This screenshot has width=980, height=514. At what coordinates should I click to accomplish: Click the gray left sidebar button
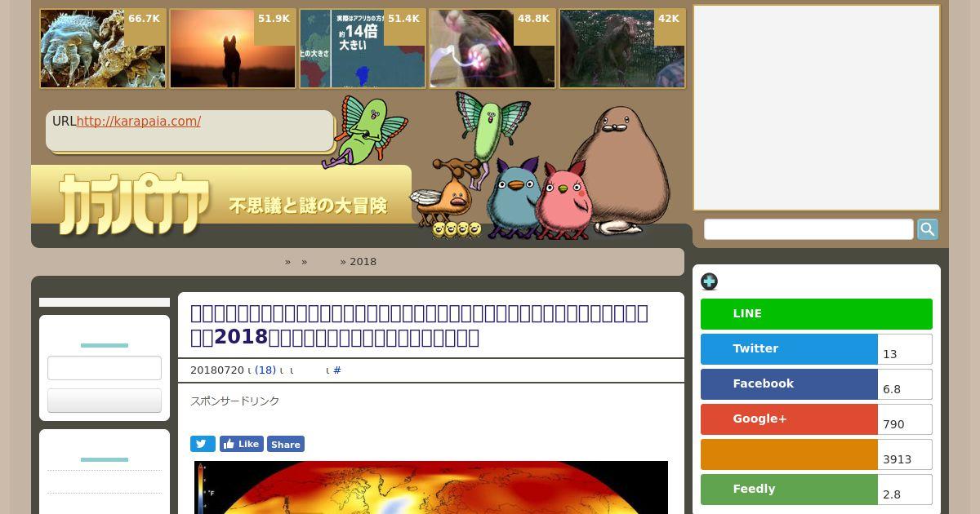105,401
